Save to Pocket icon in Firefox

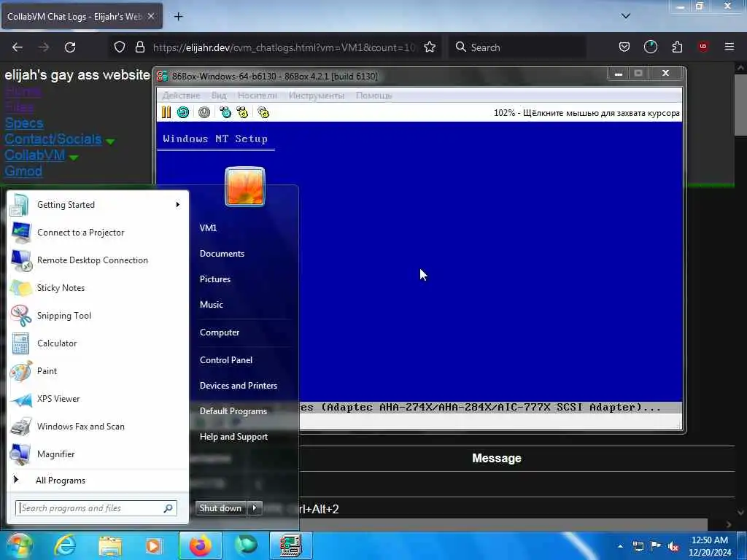click(x=624, y=47)
